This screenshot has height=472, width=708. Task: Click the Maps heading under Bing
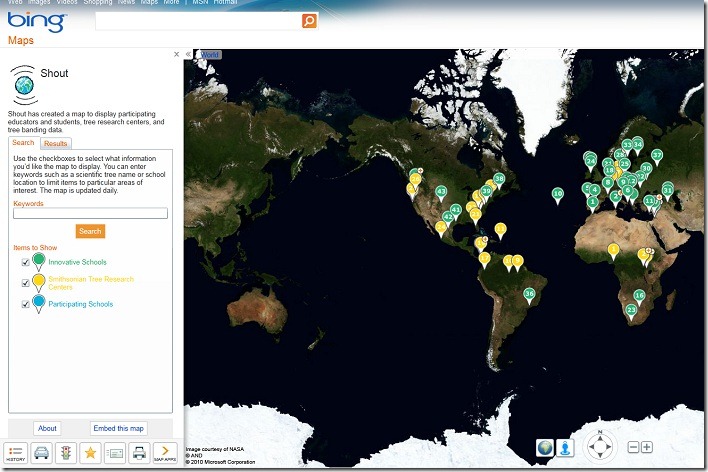tap(21, 40)
